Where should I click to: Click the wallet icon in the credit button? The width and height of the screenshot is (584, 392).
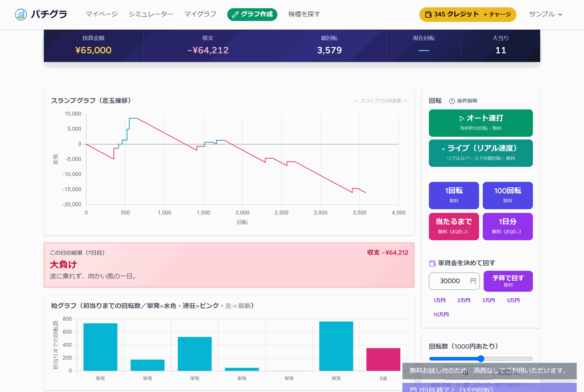(428, 15)
